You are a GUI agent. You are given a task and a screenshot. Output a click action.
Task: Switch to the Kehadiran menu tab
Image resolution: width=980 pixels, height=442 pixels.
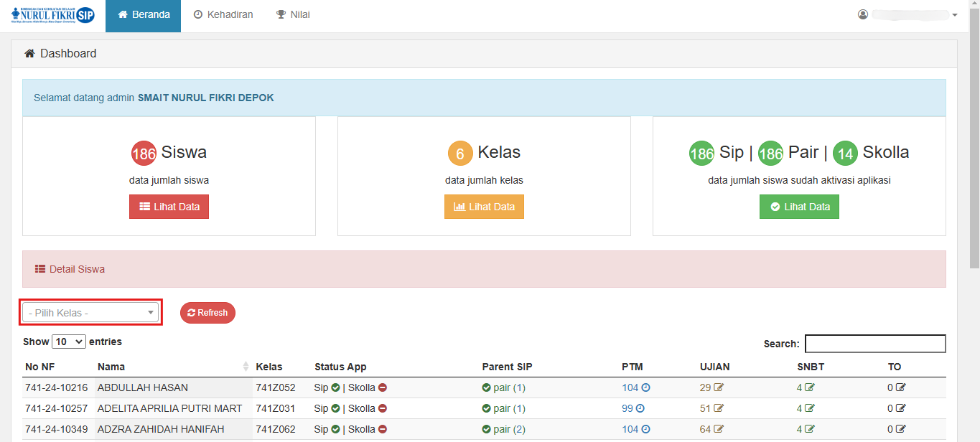coord(223,15)
